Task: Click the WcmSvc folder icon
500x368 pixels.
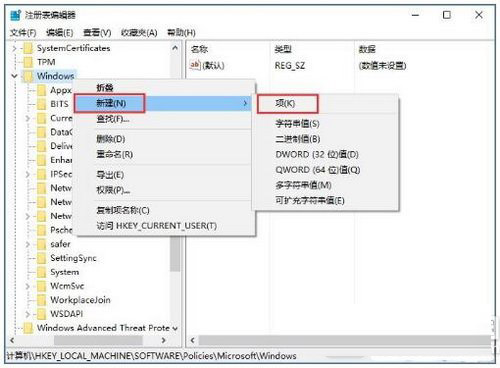Action: (x=42, y=286)
